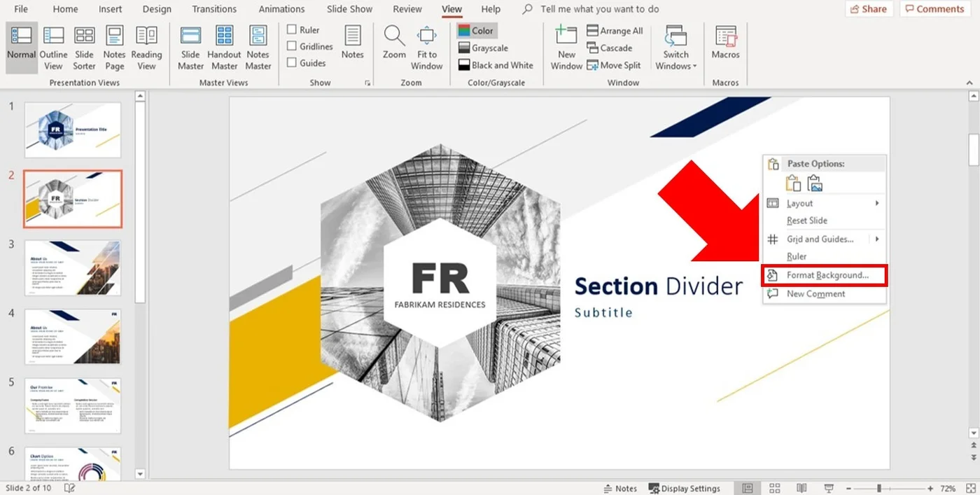The image size is (980, 495).
Task: Enable the Gridlines checkbox
Action: (292, 46)
